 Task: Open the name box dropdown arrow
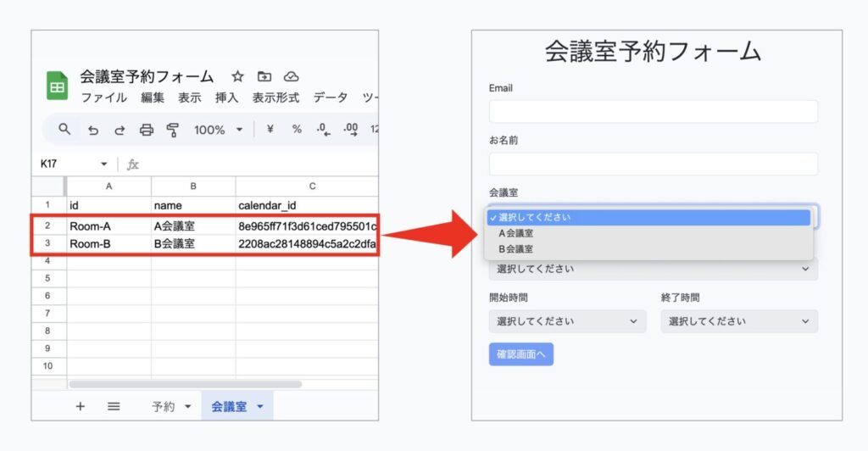click(x=103, y=164)
